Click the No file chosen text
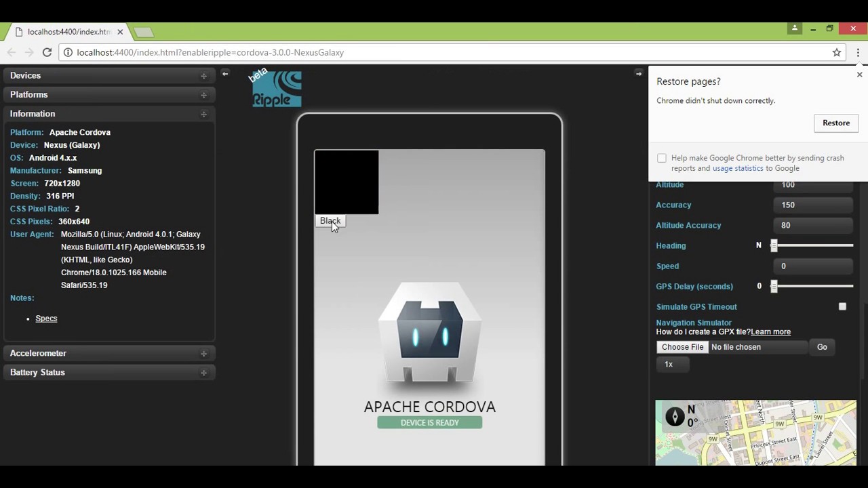Viewport: 868px width, 488px height. [736, 347]
